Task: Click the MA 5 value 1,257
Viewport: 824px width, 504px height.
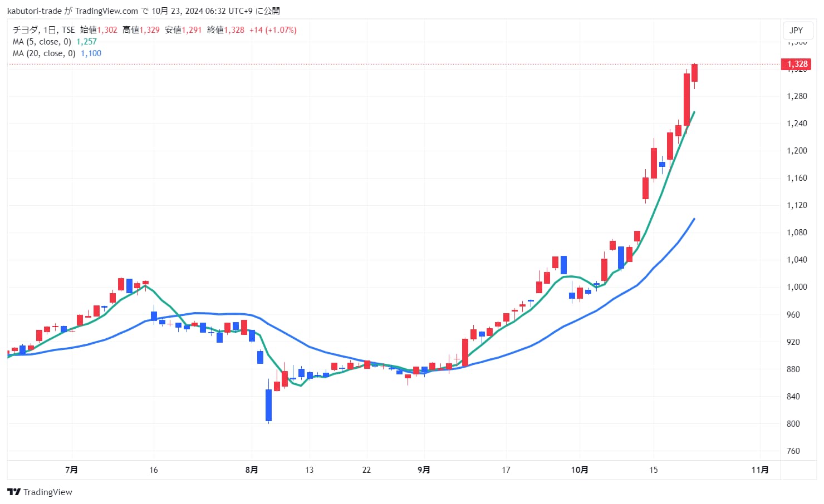Action: (x=86, y=42)
